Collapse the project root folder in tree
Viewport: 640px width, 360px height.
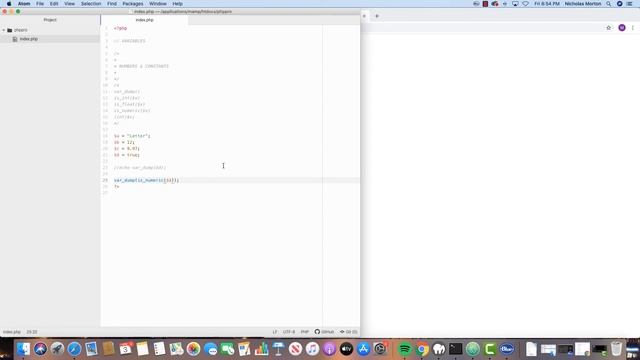pos(4,30)
